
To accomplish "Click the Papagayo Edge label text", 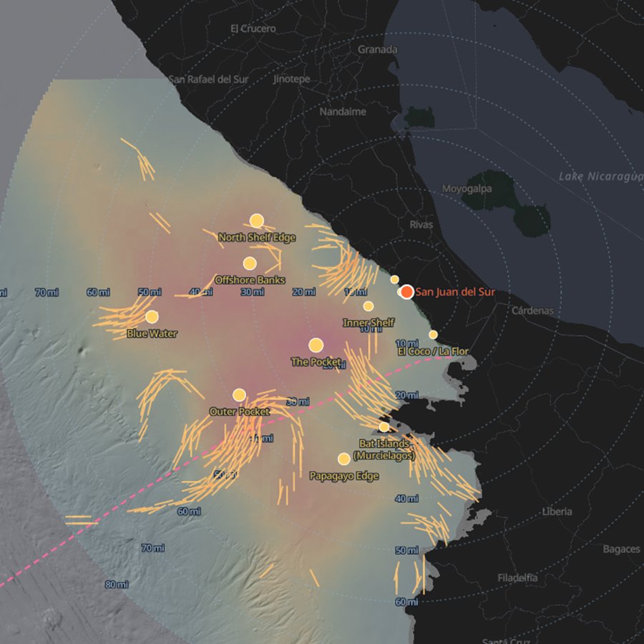I will click(344, 476).
